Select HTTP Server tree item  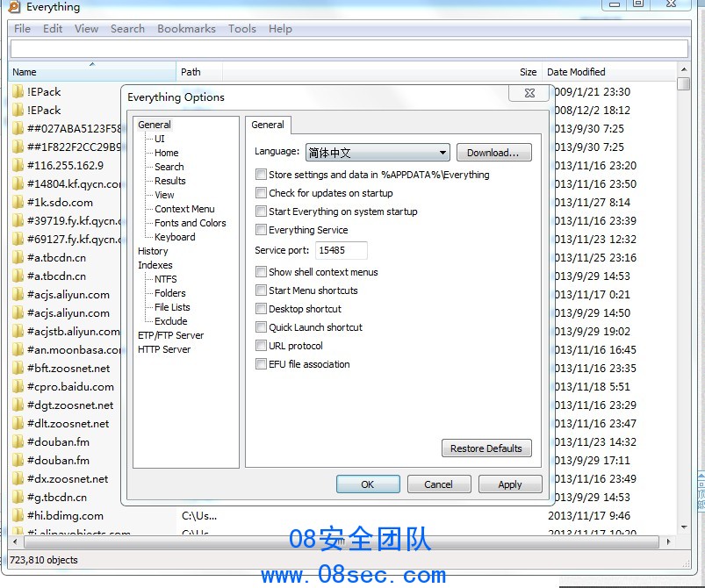pos(164,349)
